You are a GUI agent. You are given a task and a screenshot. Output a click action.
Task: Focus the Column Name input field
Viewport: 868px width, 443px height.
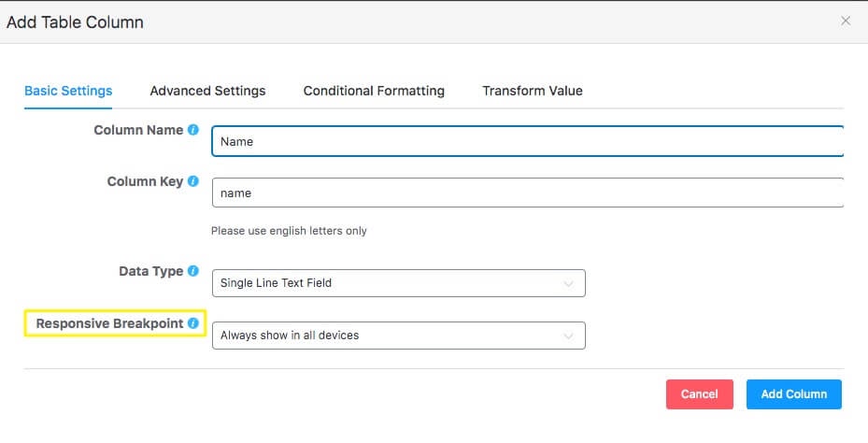click(528, 141)
